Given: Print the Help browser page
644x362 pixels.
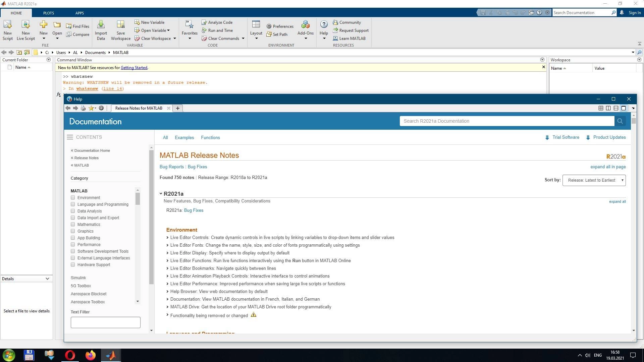Looking at the screenshot, I should [83, 108].
